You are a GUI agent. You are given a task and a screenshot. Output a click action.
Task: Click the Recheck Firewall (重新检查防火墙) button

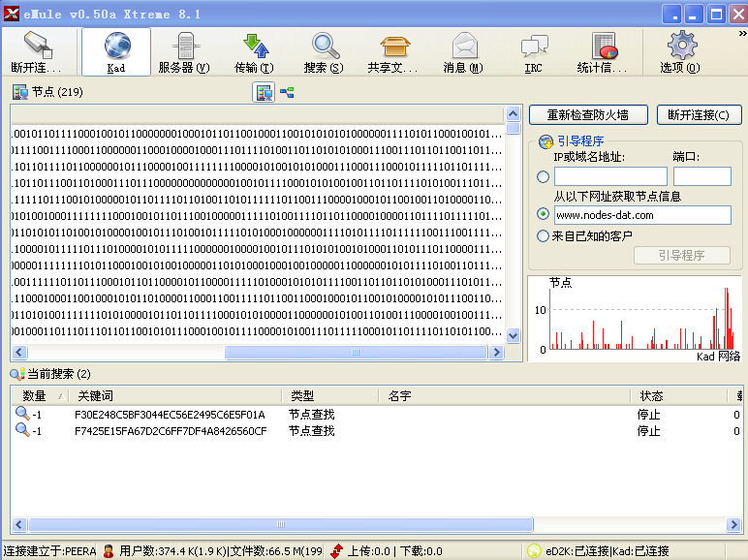coord(588,115)
